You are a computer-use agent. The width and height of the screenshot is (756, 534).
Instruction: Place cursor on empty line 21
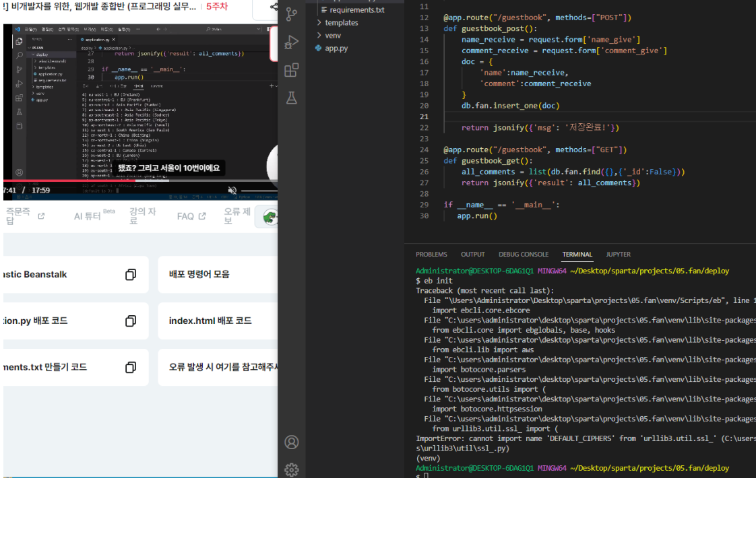coord(598,116)
